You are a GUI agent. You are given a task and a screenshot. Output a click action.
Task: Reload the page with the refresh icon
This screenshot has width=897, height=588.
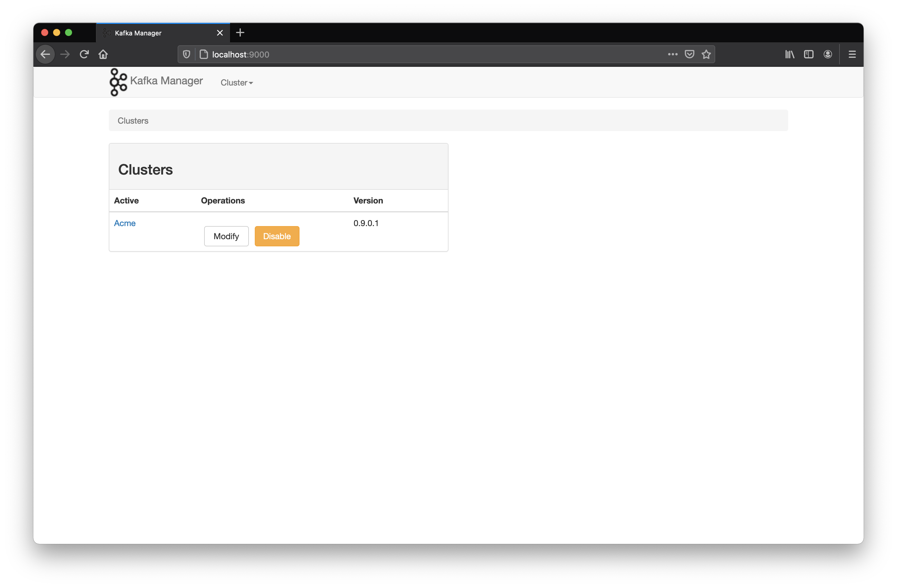coord(84,54)
